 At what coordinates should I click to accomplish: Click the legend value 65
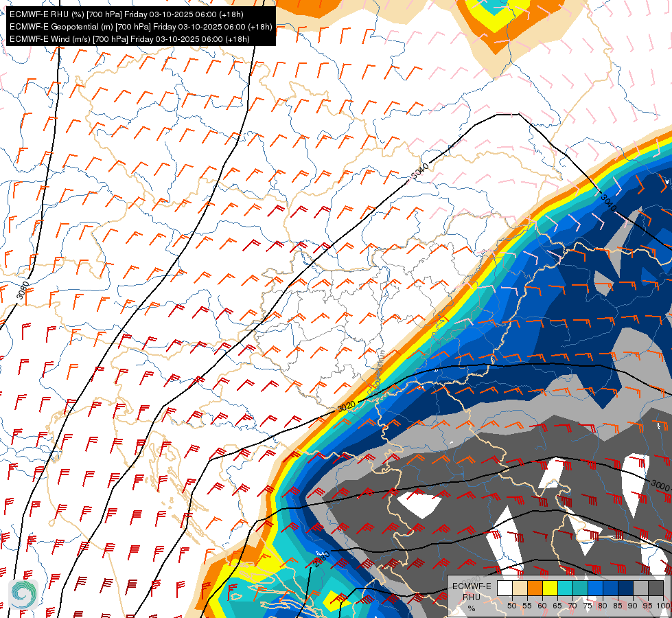[557, 606]
